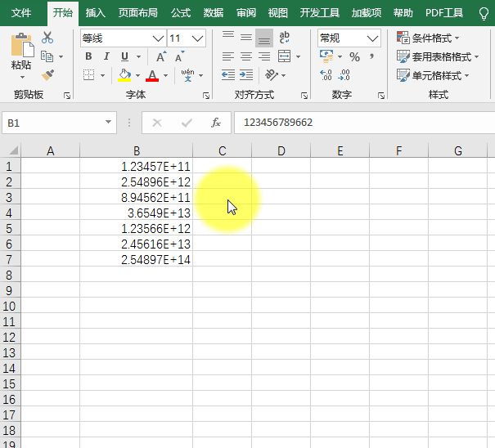Image resolution: width=495 pixels, height=448 pixels.
Task: Click formula bar showing 123456789662
Action: 364,123
